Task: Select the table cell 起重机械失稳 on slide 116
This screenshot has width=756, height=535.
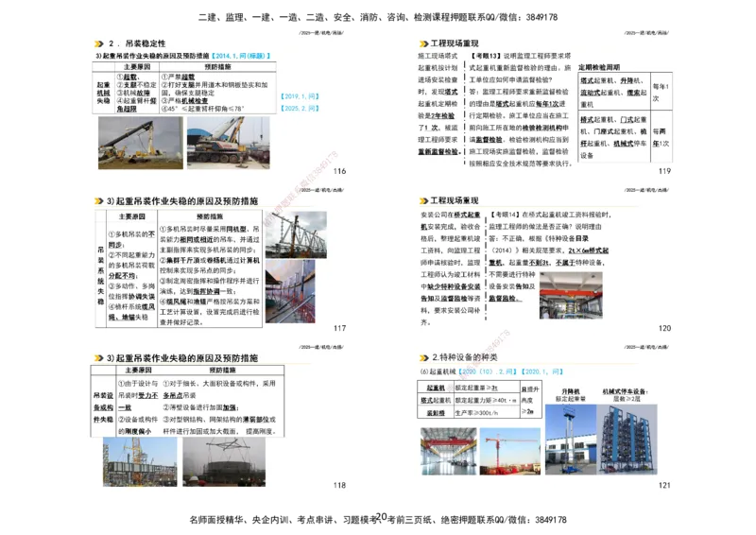Action: point(103,93)
